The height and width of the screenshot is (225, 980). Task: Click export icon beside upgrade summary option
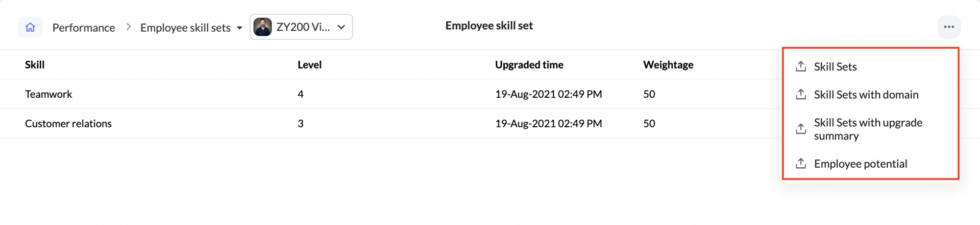801,129
